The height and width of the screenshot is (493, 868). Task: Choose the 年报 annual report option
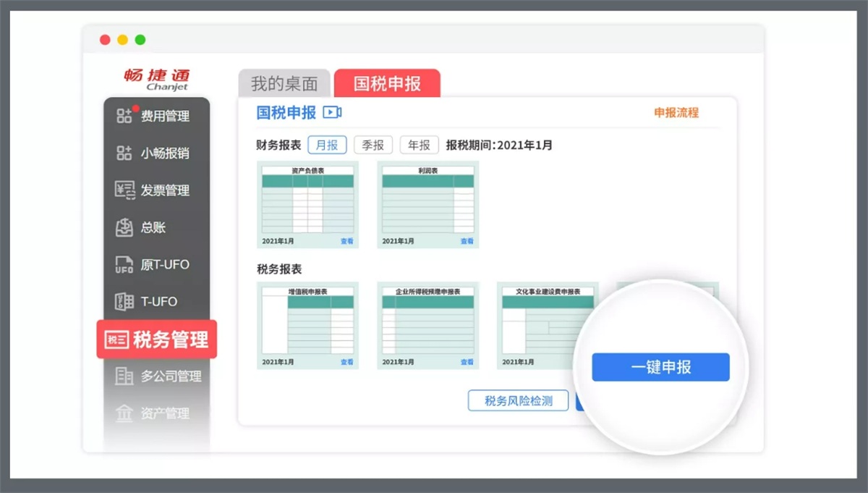pyautogui.click(x=420, y=145)
